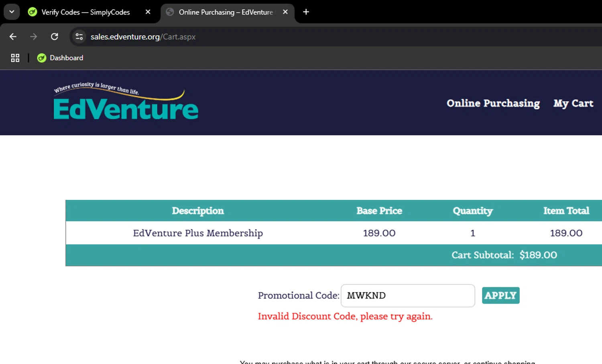Viewport: 602px width, 364px height.
Task: Go back to previous page
Action: coord(13,37)
